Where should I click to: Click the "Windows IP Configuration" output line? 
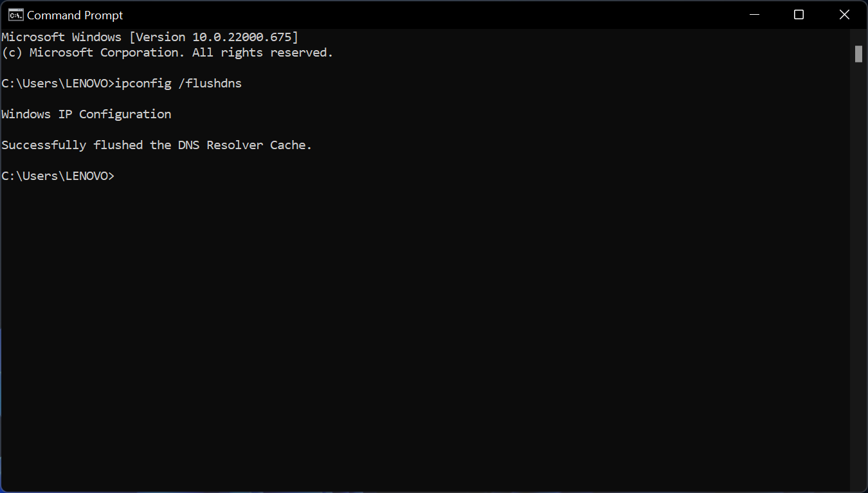[x=86, y=114]
